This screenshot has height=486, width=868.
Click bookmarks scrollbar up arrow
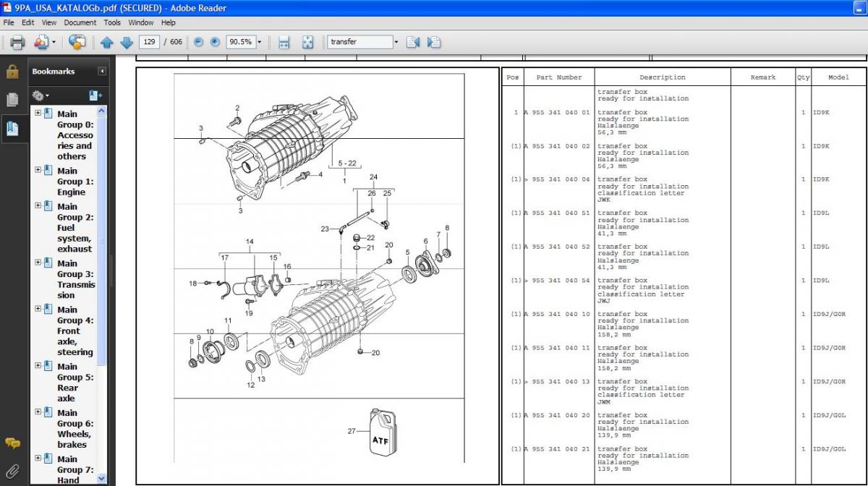tap(101, 111)
